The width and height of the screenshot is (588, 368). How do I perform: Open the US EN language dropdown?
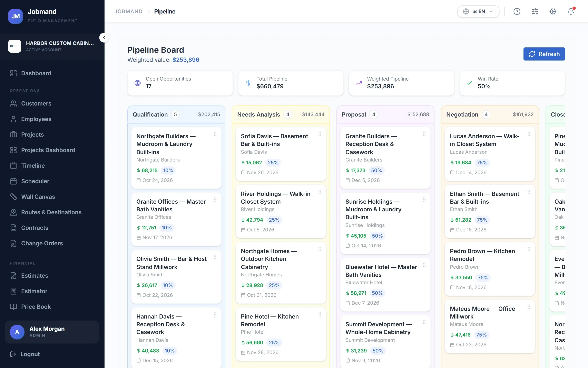(x=478, y=11)
